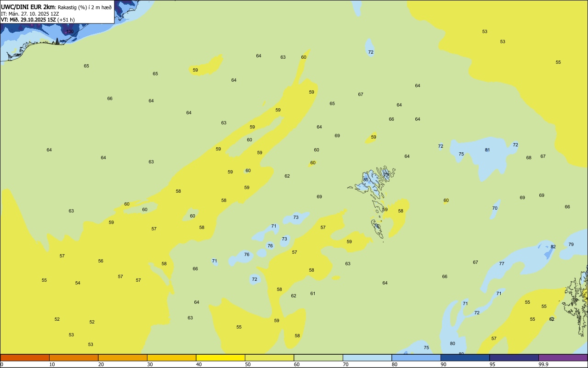Click the '56' humidity value on the map
Screen dimensions: 588x368
click(x=101, y=261)
